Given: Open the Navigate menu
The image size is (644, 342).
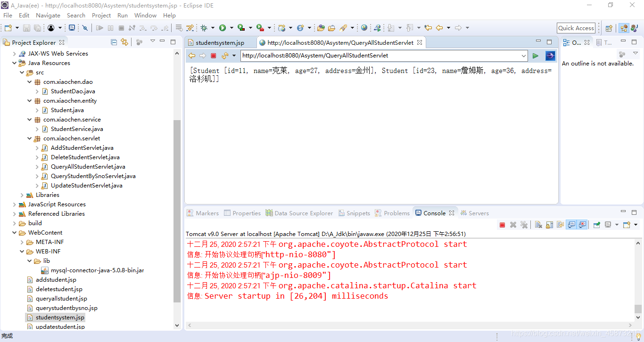Looking at the screenshot, I should tap(48, 15).
